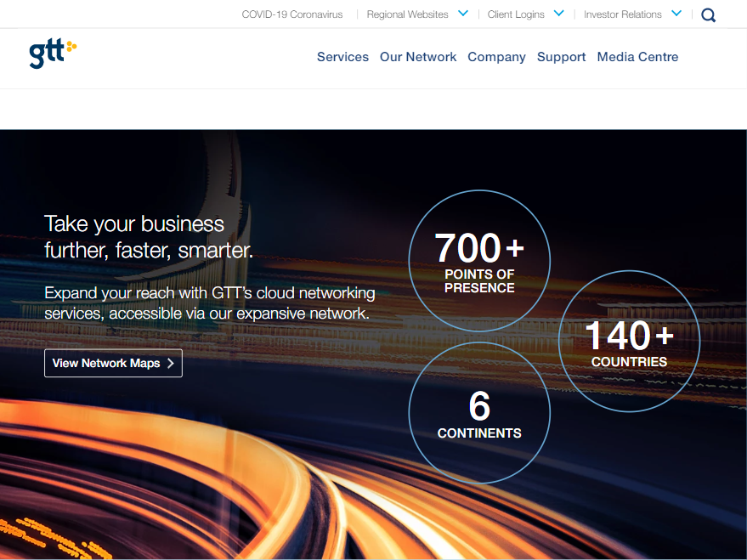Image resolution: width=747 pixels, height=560 pixels.
Task: Open the Support menu
Action: click(561, 57)
